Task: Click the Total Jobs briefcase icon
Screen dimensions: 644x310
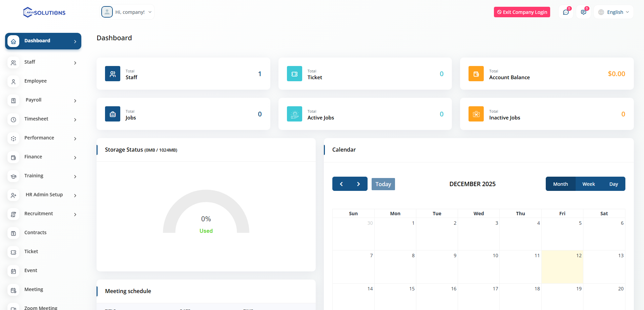Action: coord(112,114)
